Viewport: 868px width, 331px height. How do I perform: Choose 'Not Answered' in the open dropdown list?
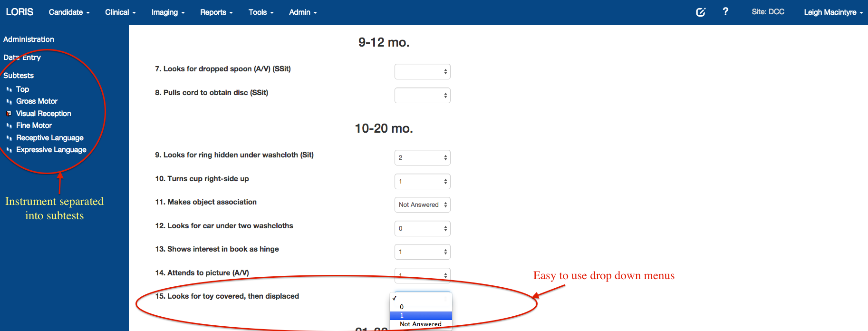coord(420,324)
